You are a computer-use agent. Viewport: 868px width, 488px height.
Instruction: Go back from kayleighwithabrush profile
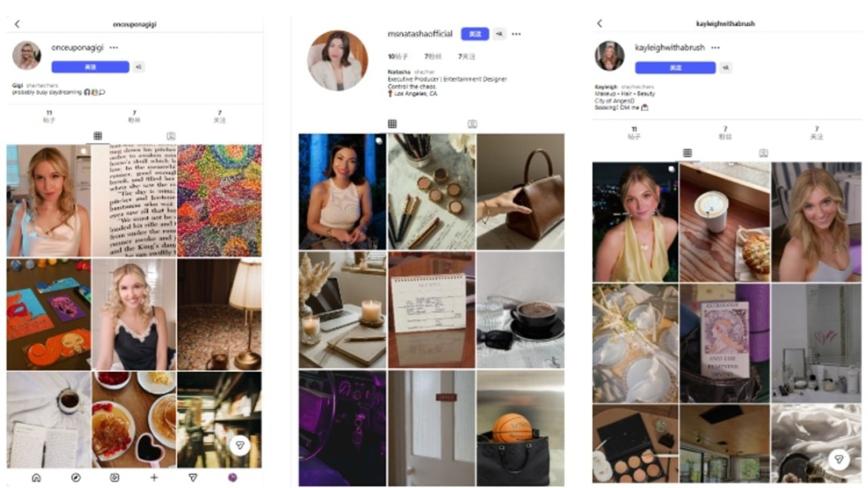pyautogui.click(x=600, y=24)
